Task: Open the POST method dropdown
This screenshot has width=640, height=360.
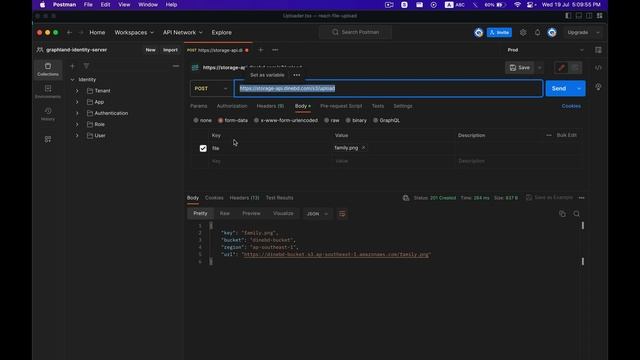Action: [x=211, y=89]
